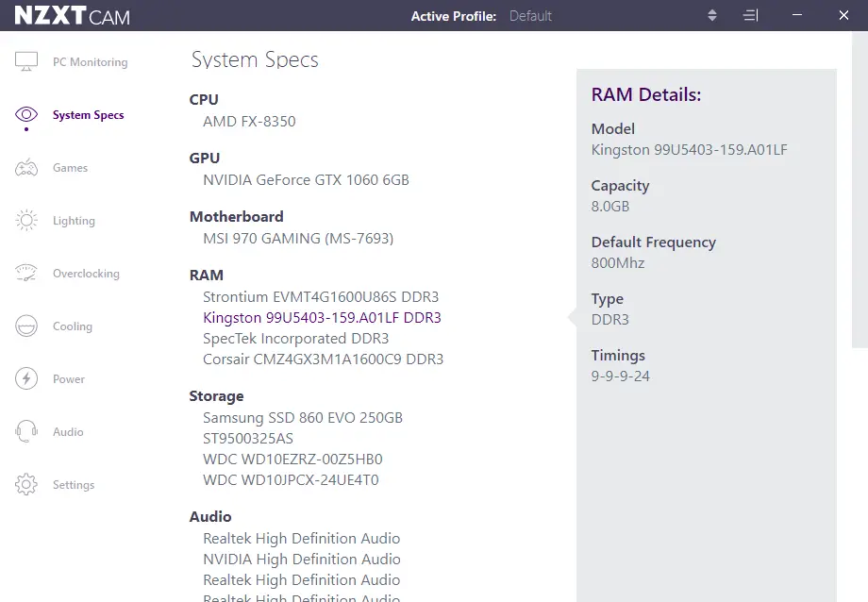868x602 pixels.
Task: Select Kingston 99U5403-159.A01LF DDR3 RAM
Action: tap(322, 318)
